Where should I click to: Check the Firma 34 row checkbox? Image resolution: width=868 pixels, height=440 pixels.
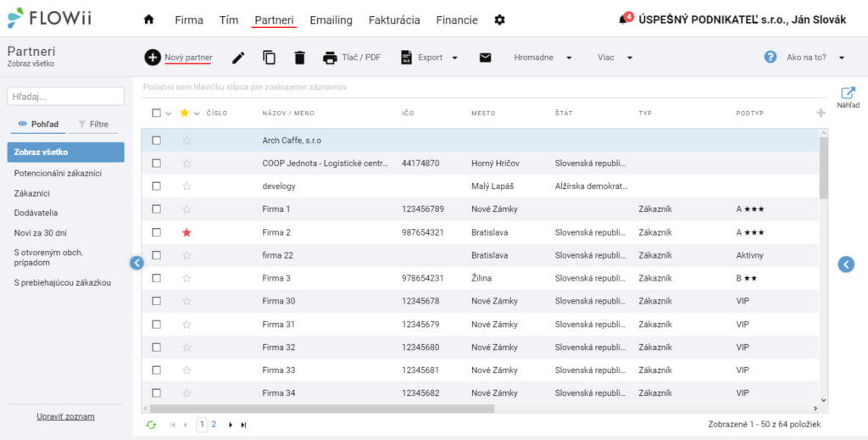click(x=157, y=393)
